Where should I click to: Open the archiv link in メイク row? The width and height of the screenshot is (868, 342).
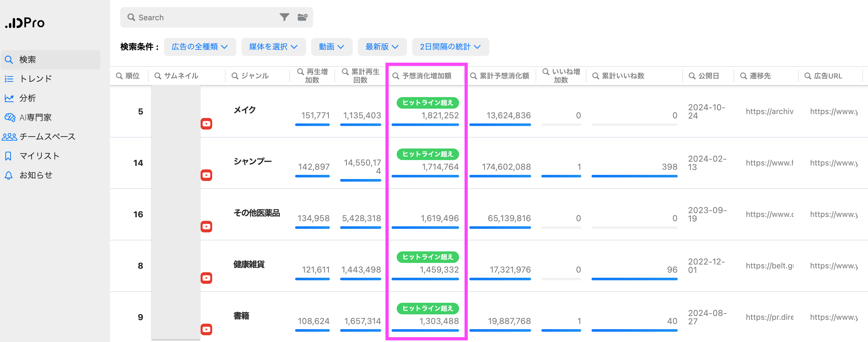(769, 112)
